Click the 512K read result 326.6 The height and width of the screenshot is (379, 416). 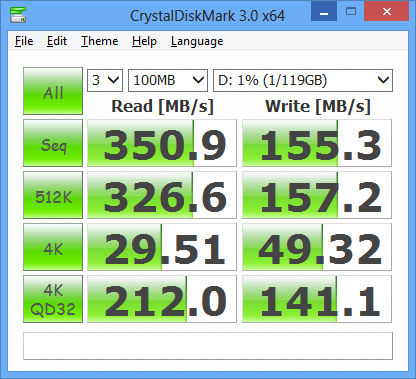162,195
